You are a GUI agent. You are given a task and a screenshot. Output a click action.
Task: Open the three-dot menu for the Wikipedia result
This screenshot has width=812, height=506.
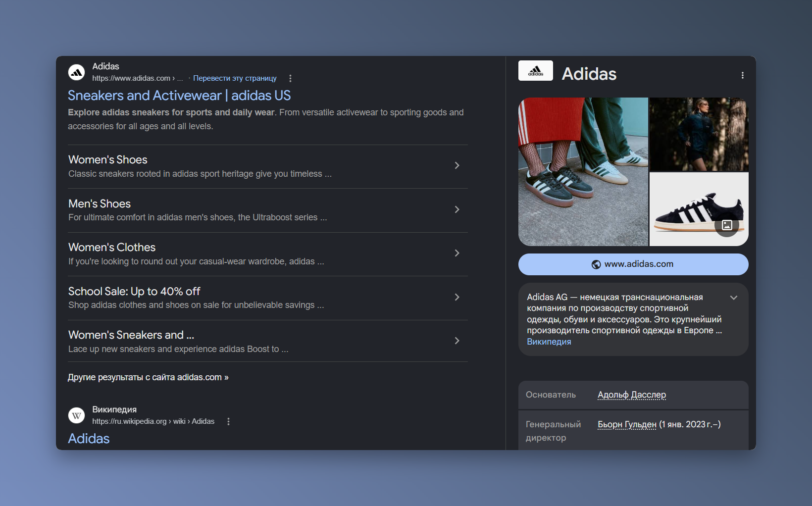point(228,421)
